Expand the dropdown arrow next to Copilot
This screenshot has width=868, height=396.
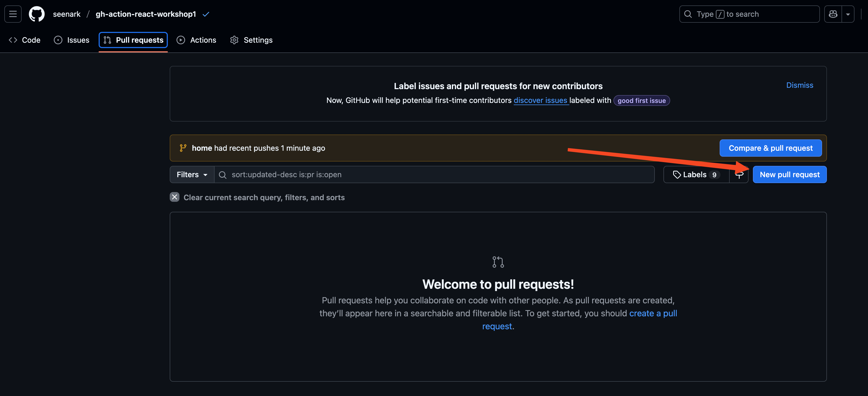tap(848, 14)
